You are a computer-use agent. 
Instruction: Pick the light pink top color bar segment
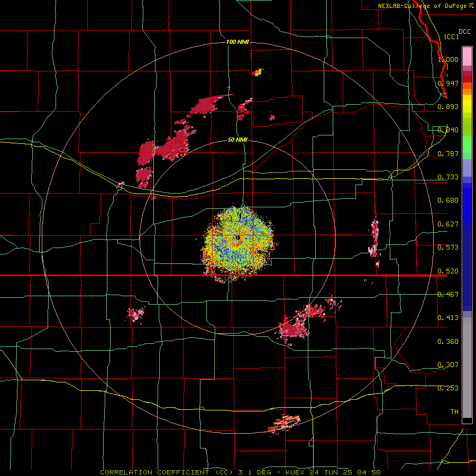coord(467,57)
